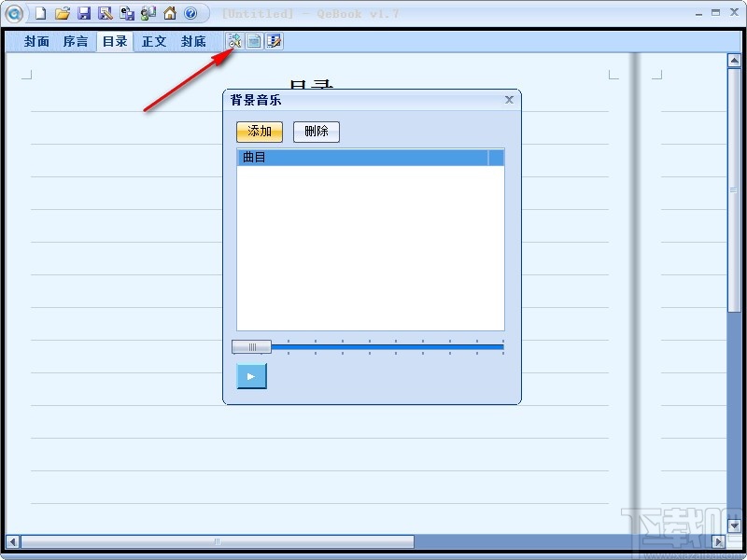Screen dimensions: 747x560
Task: Open a file using the Open folder icon
Action: (x=62, y=13)
